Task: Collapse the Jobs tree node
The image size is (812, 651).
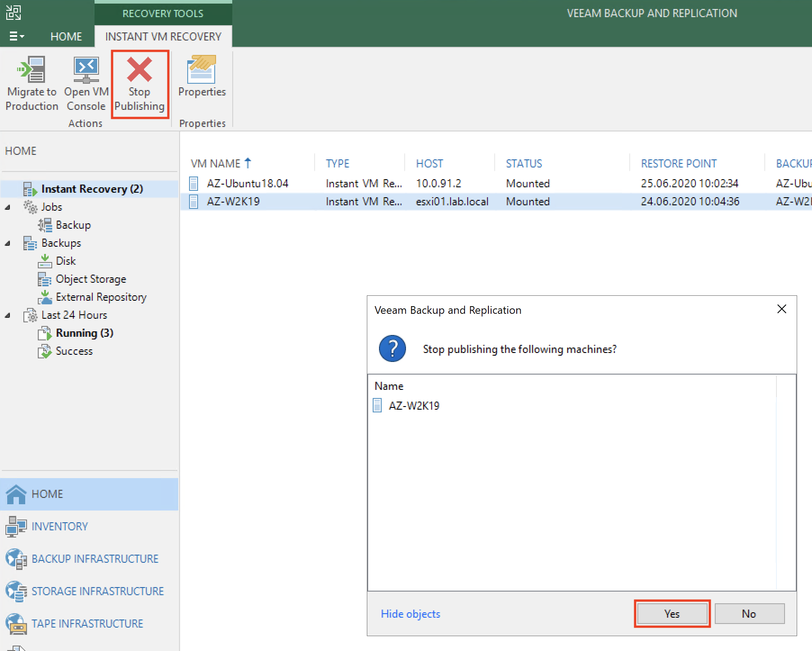Action: tap(8, 207)
